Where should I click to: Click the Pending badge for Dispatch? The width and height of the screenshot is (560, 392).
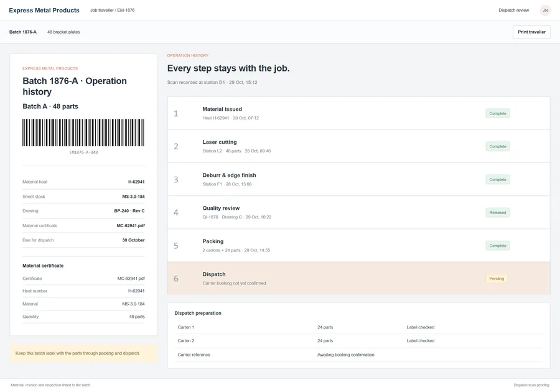(x=497, y=279)
